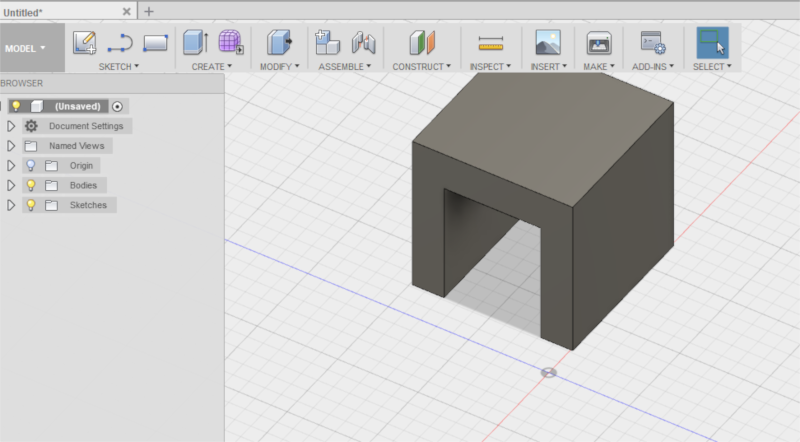This screenshot has height=442, width=800.
Task: Click the Select tool icon
Action: coord(712,43)
